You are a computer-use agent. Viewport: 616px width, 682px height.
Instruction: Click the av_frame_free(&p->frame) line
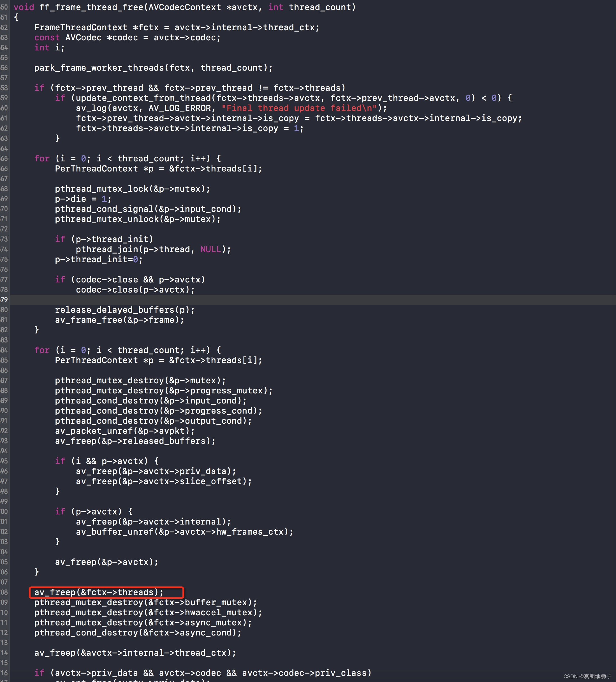coord(120,320)
